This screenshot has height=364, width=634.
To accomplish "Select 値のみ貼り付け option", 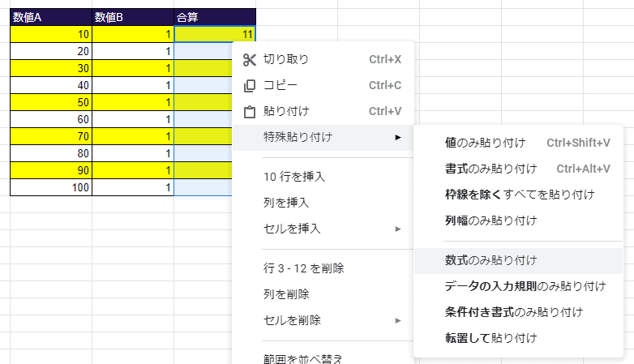I will tap(485, 143).
